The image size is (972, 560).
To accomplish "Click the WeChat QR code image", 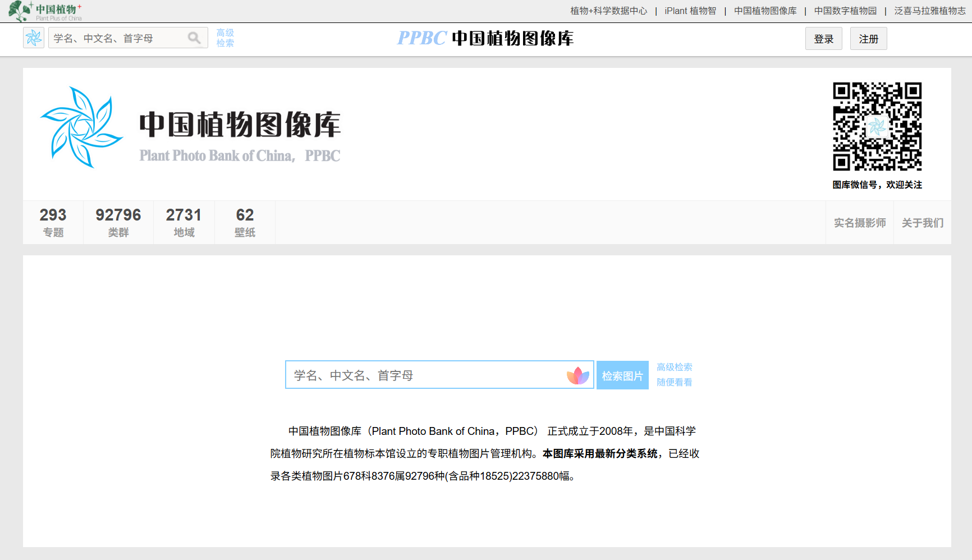I will click(877, 127).
